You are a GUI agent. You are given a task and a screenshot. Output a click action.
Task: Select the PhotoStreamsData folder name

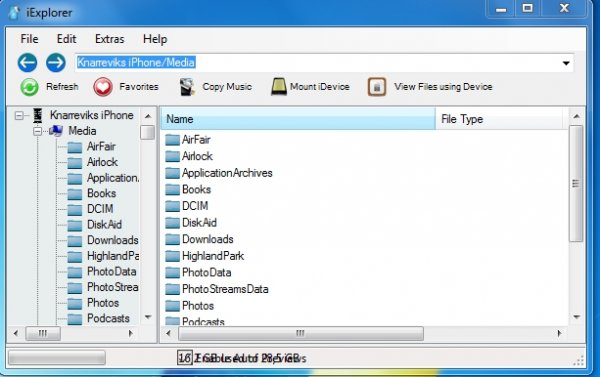[225, 289]
